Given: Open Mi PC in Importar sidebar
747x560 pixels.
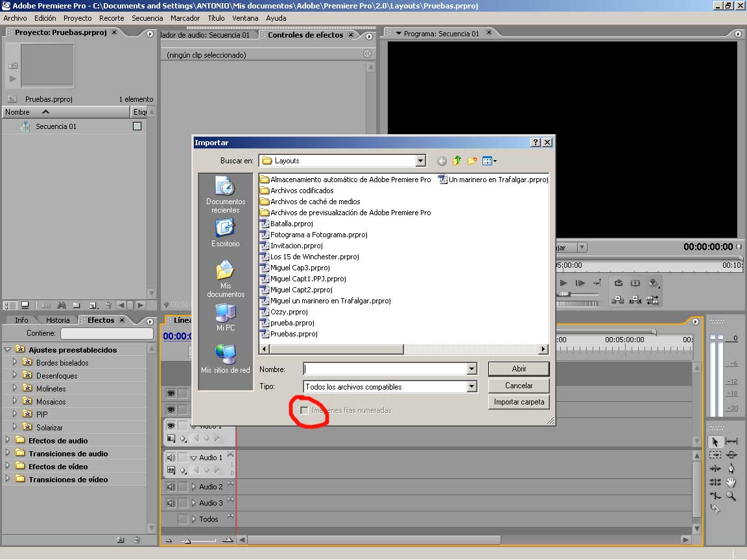Looking at the screenshot, I should point(226,317).
